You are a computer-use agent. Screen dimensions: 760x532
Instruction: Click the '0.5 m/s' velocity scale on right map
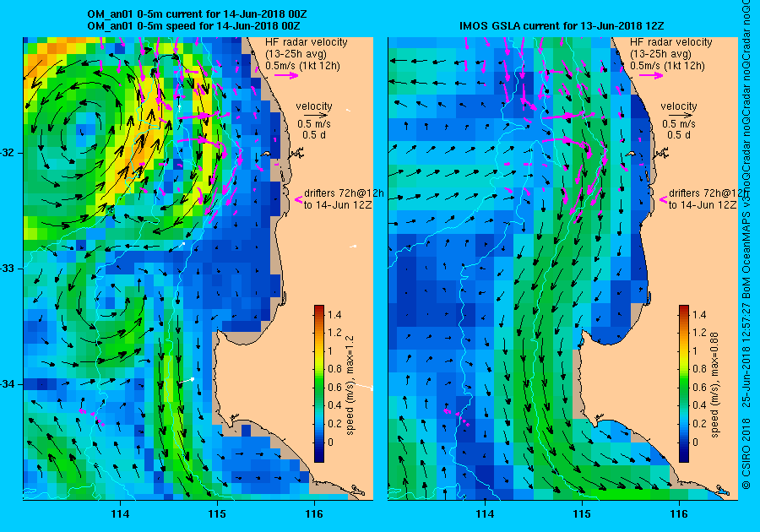tap(679, 124)
